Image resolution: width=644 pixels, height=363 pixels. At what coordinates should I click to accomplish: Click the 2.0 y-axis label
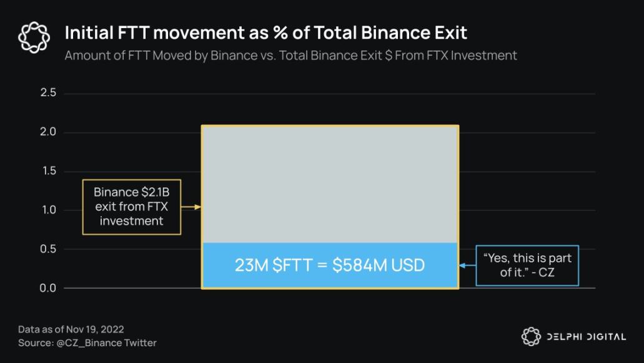(x=48, y=132)
